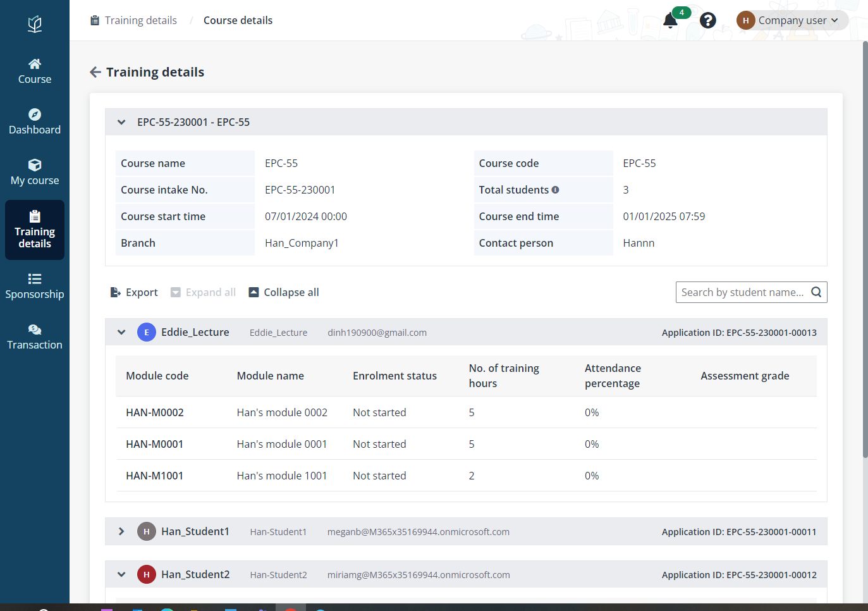Collapse the Han_Student2 student row

[121, 574]
